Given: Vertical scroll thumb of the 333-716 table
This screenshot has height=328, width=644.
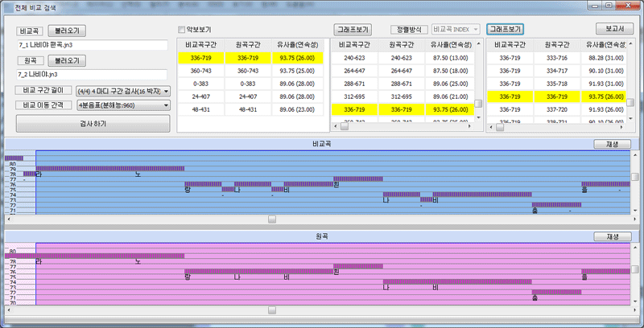Looking at the screenshot, I should pos(630,102).
